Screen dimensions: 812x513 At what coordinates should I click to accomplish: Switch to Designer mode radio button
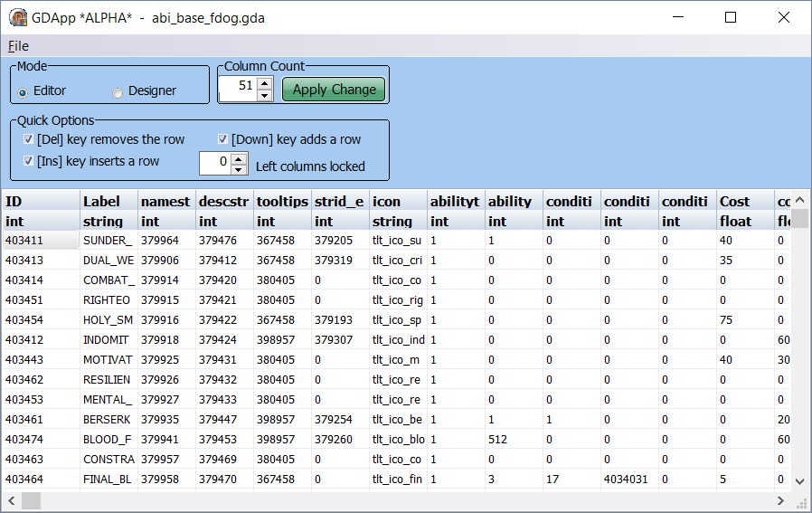118,91
